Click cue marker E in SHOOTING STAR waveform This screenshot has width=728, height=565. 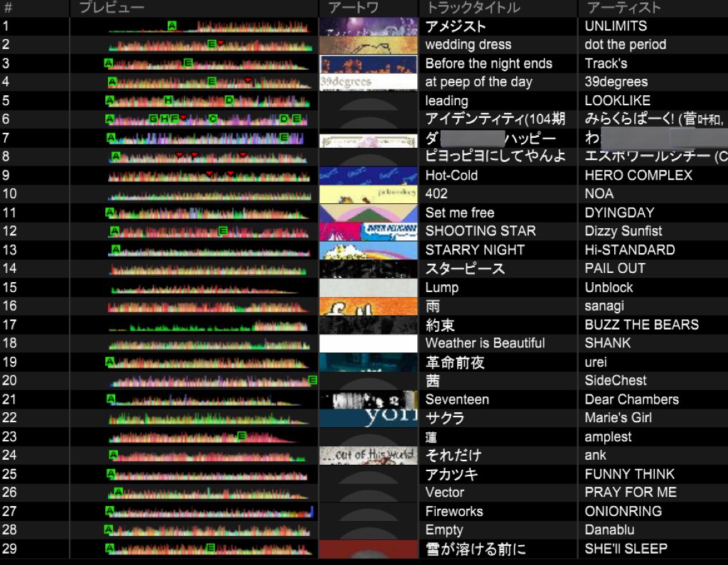pos(223,231)
